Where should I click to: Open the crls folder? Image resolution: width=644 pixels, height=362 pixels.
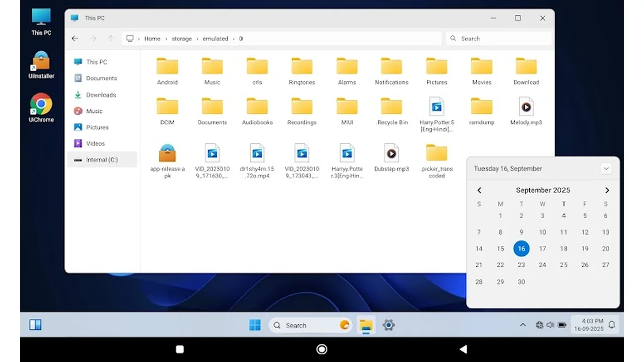click(x=257, y=71)
